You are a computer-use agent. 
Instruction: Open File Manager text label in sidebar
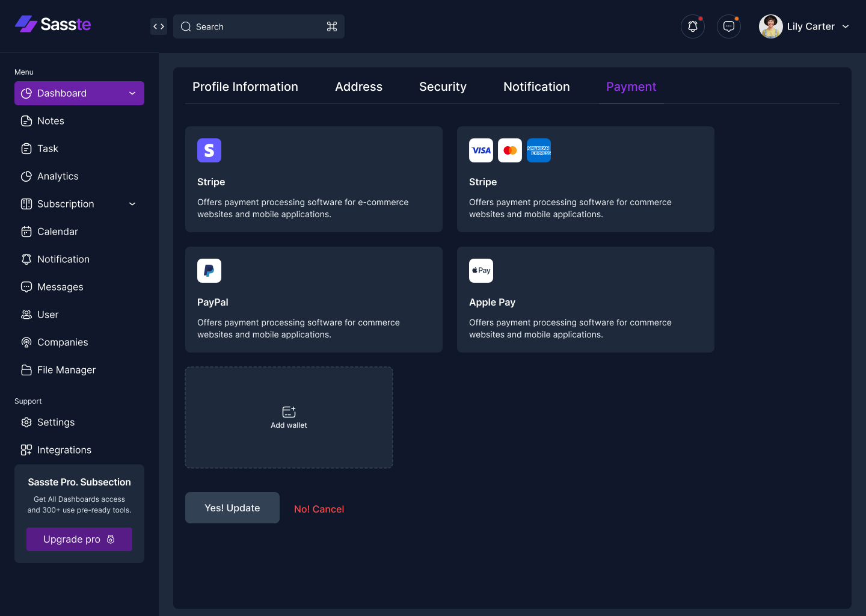click(x=66, y=370)
